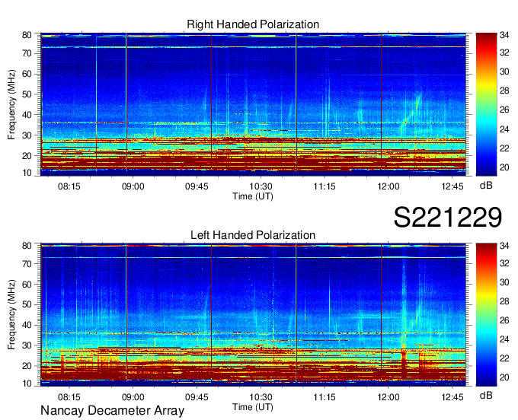Click the 30 MHz tick label of top plot
The image size is (518, 420).
27,135
